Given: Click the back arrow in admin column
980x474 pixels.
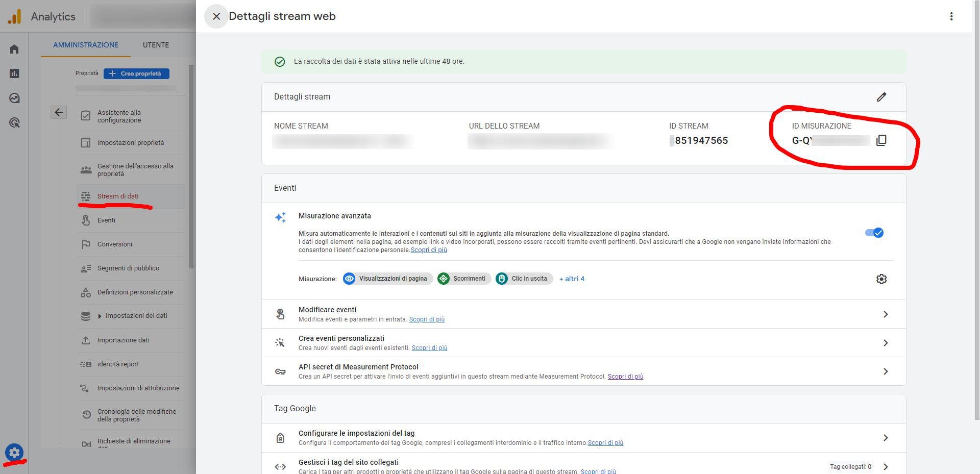Looking at the screenshot, I should coord(59,112).
